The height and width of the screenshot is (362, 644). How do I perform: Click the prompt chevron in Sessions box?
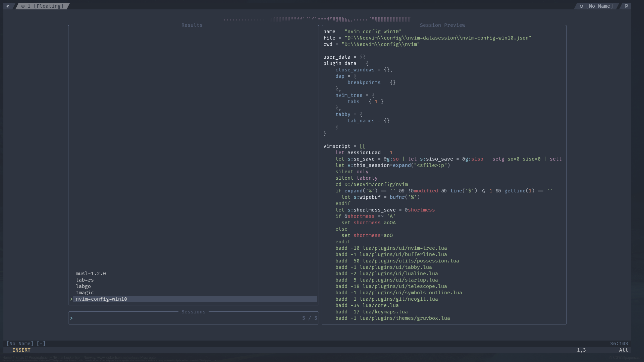tap(71, 318)
